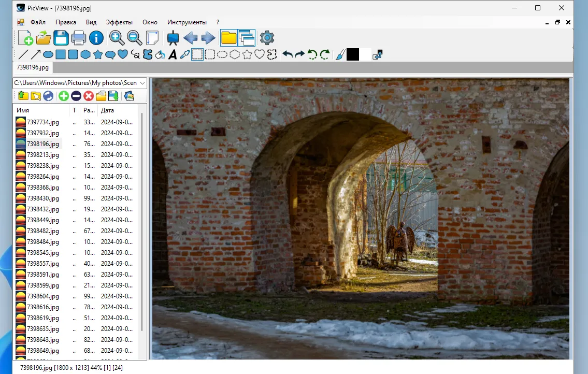The width and height of the screenshot is (588, 374).
Task: Select 7398430.jpg in the file list
Action: 43,198
